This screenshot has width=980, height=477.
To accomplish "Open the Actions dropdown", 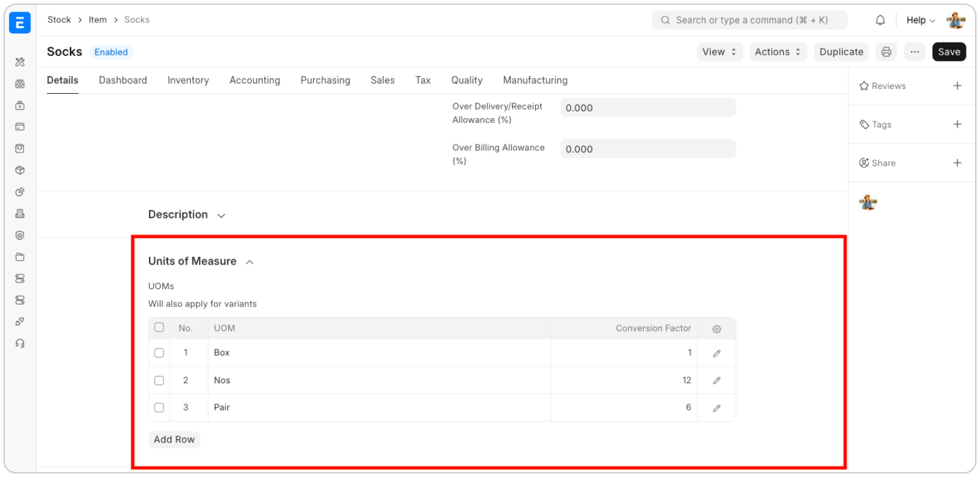I will pos(778,52).
